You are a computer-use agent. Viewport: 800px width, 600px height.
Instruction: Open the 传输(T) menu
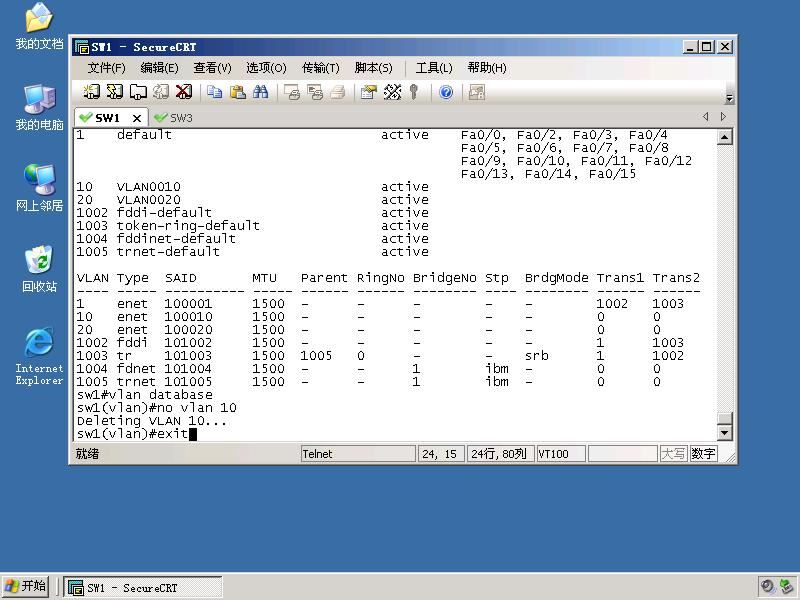(x=320, y=68)
